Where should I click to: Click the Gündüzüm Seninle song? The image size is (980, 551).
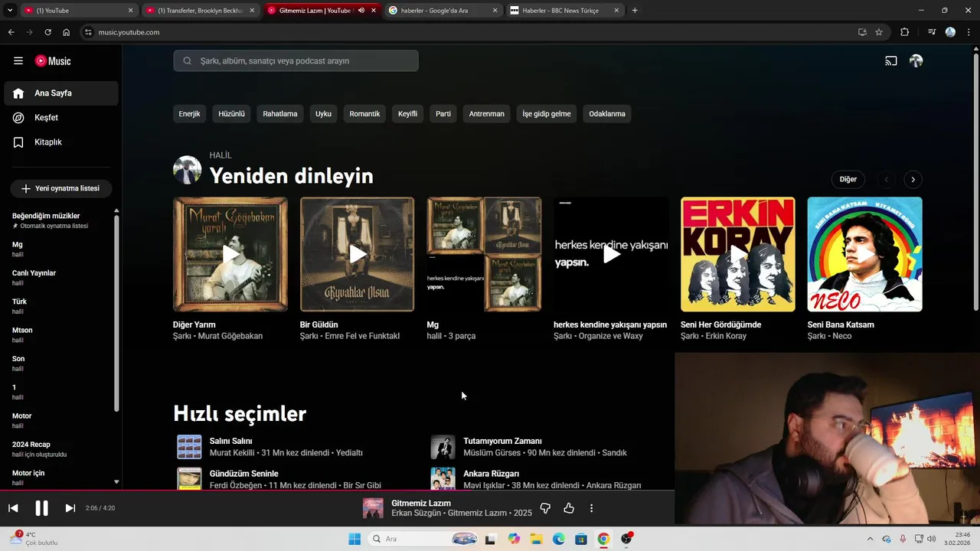(x=243, y=474)
